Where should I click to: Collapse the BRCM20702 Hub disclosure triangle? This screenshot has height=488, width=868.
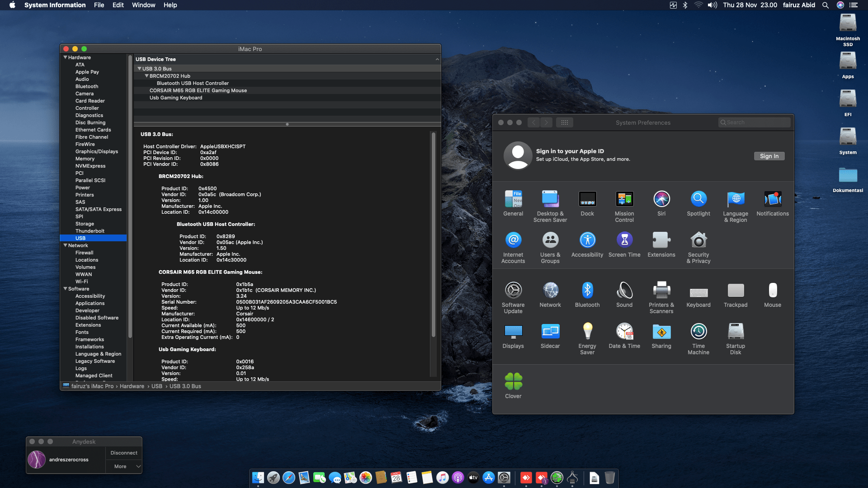[146, 76]
